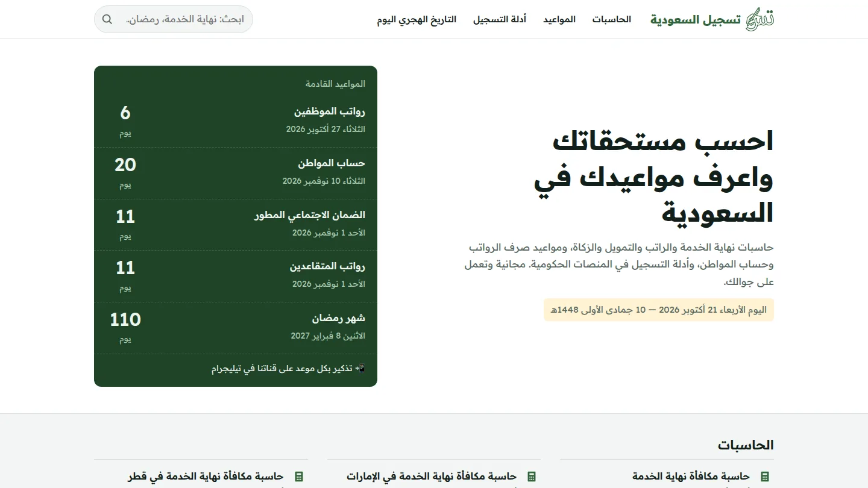868x488 pixels.
Task: Click the 6 يوم salaries countdown number
Action: (x=125, y=113)
